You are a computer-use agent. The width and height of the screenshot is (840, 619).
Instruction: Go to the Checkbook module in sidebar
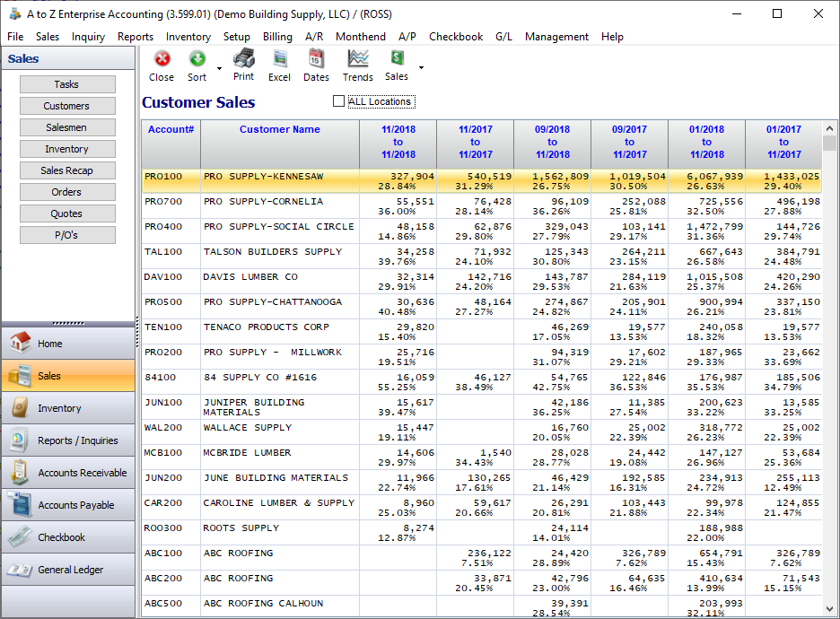(x=68, y=537)
